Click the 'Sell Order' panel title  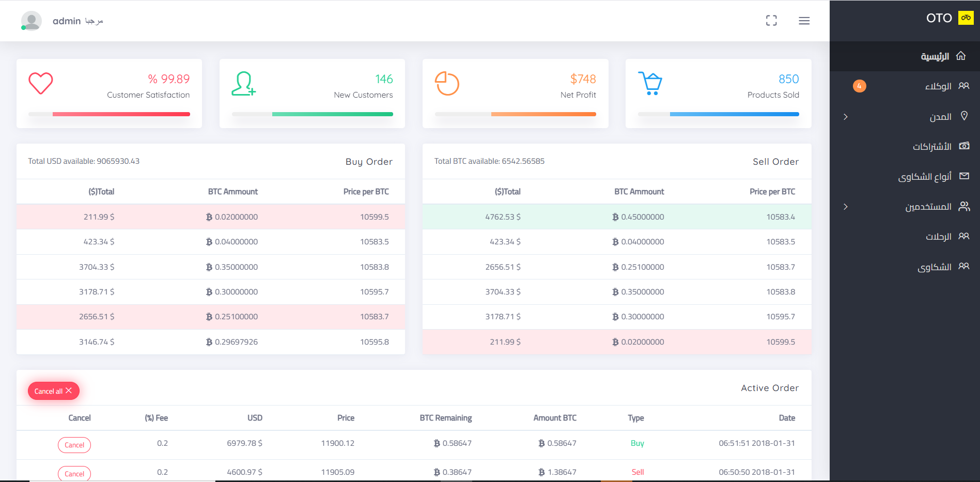coord(776,162)
